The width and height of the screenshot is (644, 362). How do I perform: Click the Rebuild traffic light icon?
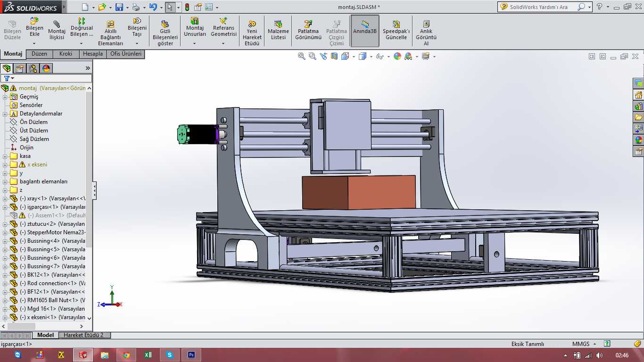[x=187, y=7]
